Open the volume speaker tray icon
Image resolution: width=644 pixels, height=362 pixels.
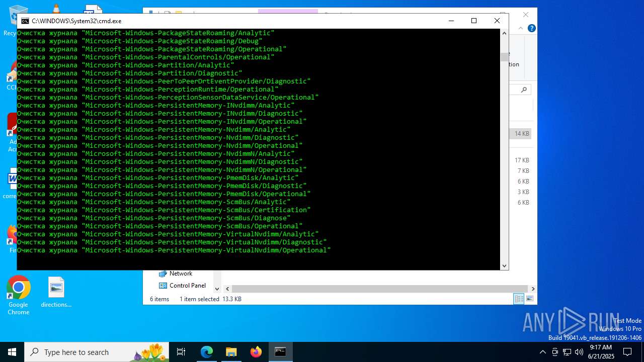click(x=579, y=352)
